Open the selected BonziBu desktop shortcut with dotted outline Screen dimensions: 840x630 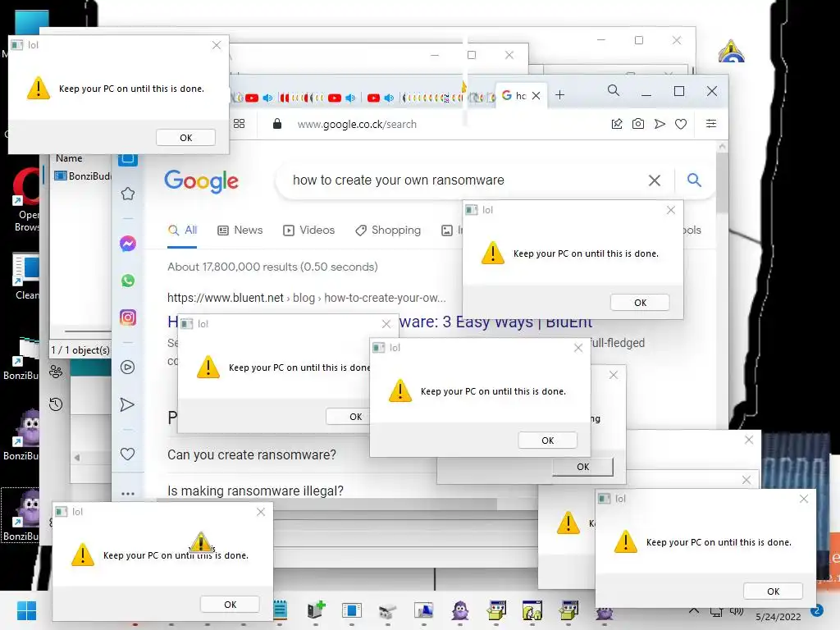coord(21,515)
